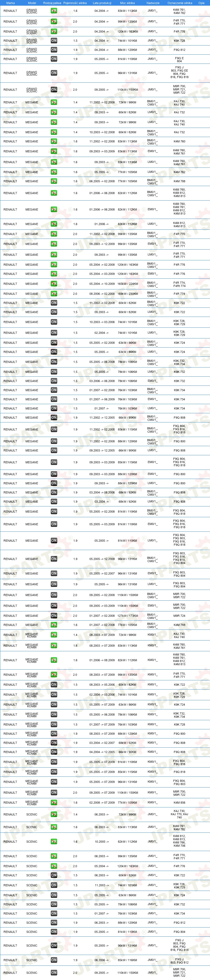Click the ON icon in the Grand Scenic K9K 728 row
Viewport: 210px width, 980px height.
54,40
